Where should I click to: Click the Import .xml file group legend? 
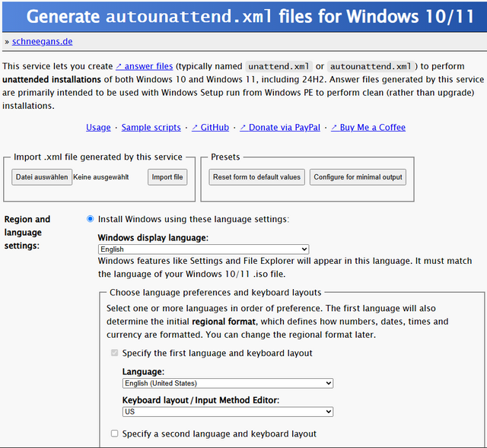point(98,157)
